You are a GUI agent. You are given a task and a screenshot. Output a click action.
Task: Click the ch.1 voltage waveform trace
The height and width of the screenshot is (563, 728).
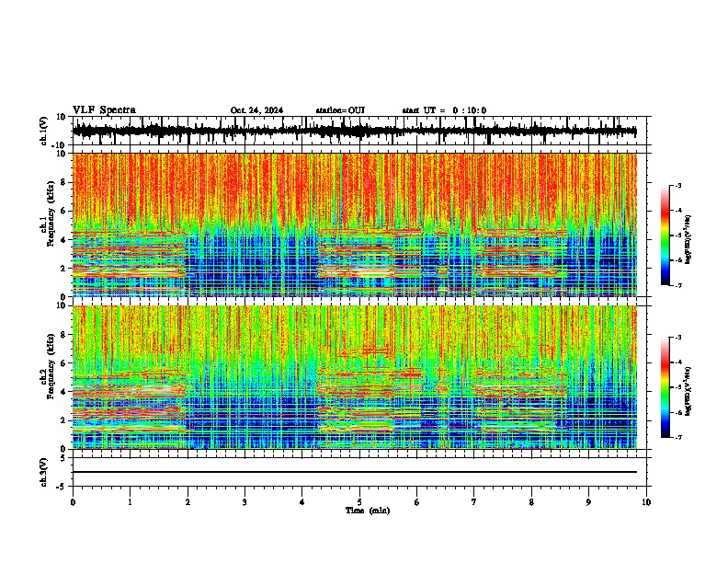tap(355, 131)
